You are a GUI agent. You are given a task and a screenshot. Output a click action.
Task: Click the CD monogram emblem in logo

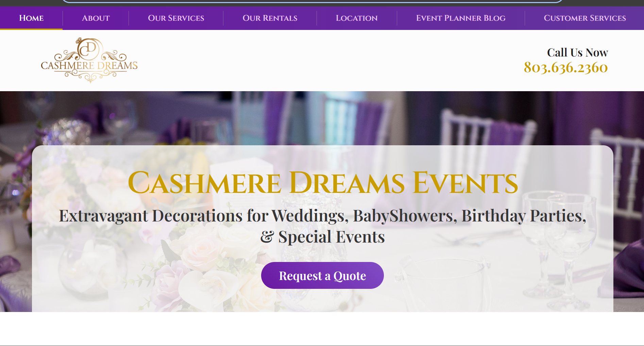tap(89, 49)
